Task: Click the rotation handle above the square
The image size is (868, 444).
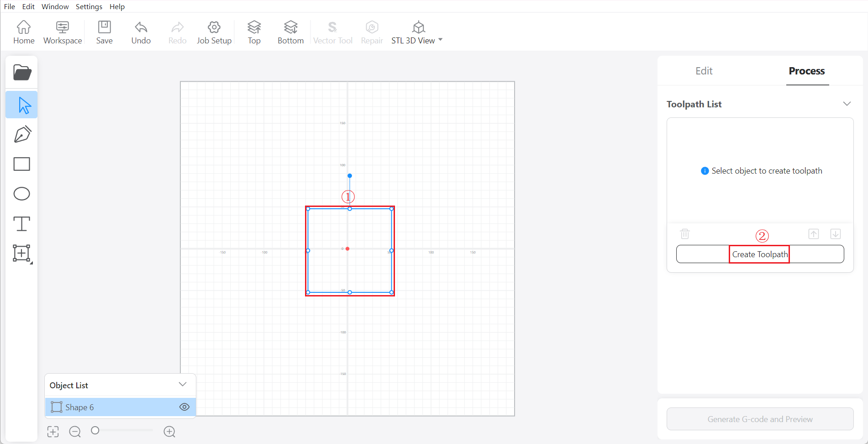Action: tap(350, 176)
